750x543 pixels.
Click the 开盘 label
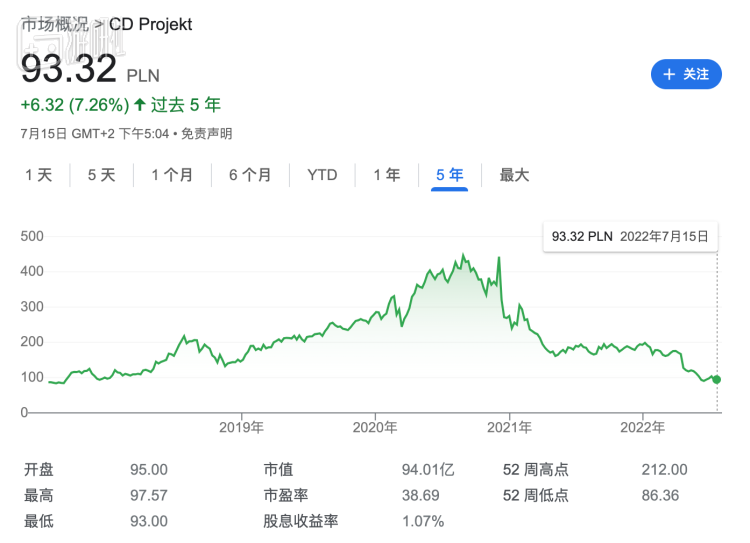point(39,470)
